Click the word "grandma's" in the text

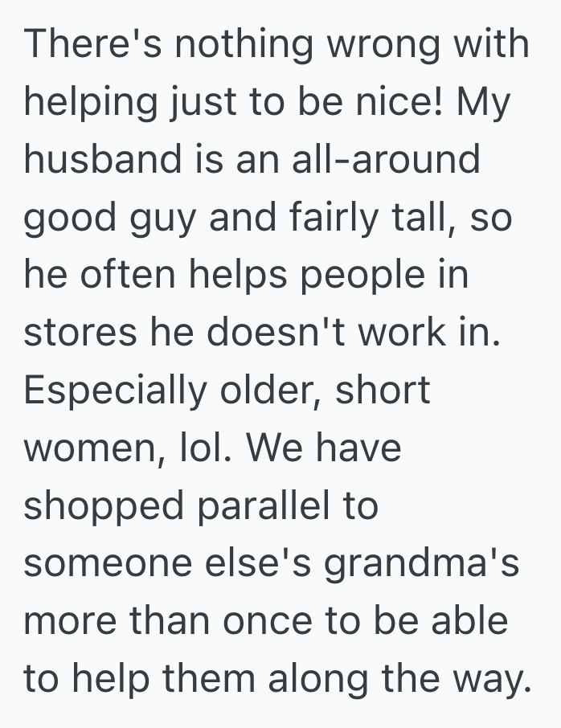tap(421, 564)
